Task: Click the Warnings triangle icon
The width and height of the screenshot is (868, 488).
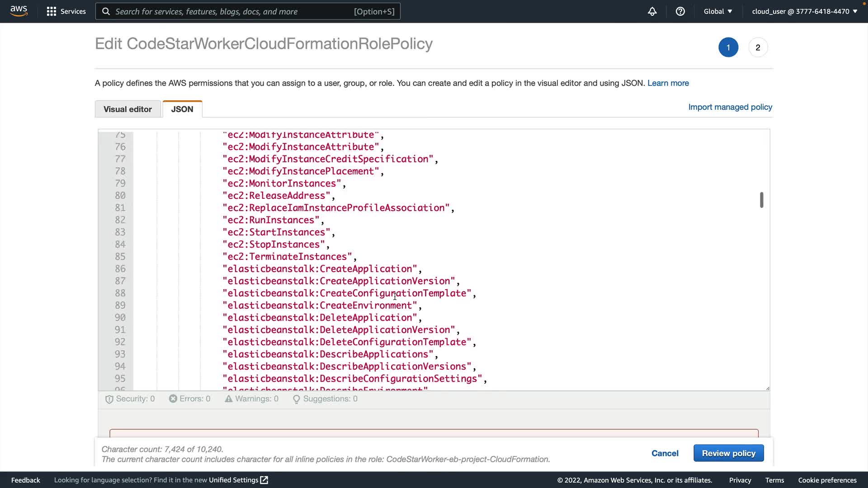Action: 229,399
